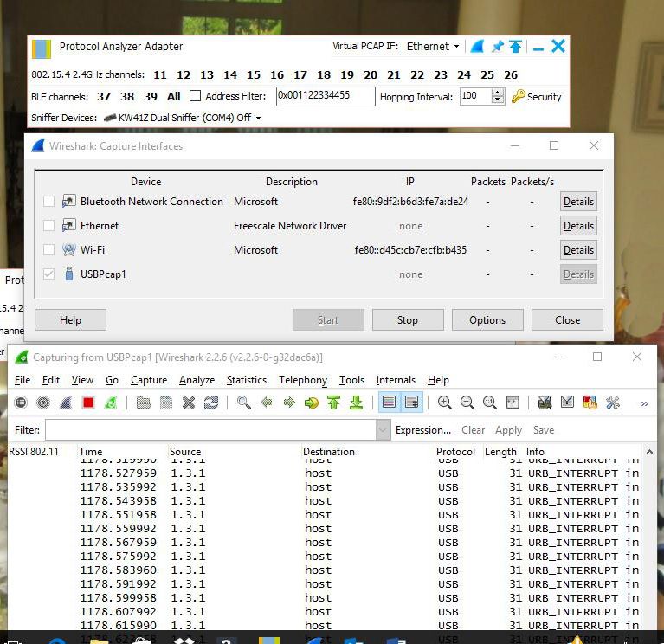The width and height of the screenshot is (664, 644).
Task: Reset zoom to normal size with the 1:1 icon
Action: 489,402
